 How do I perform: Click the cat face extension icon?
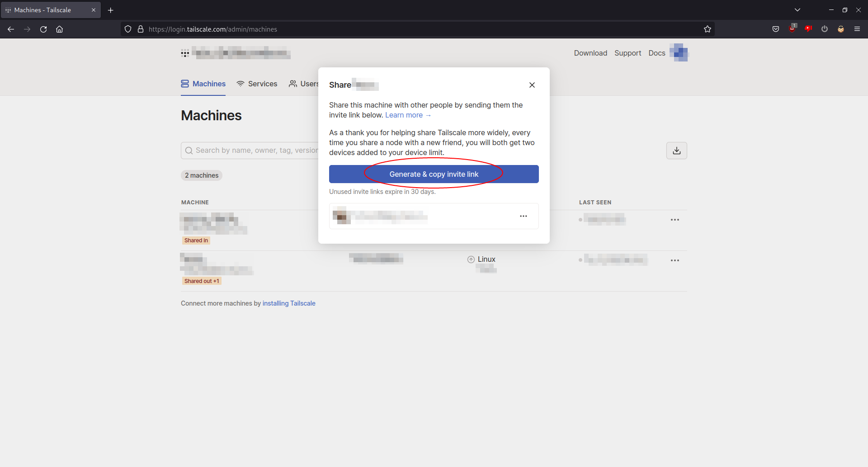(841, 29)
